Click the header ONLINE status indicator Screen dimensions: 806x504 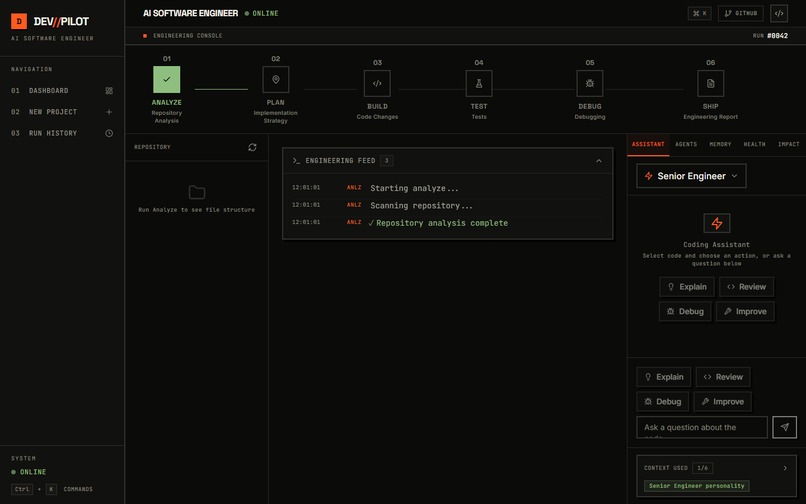click(262, 13)
